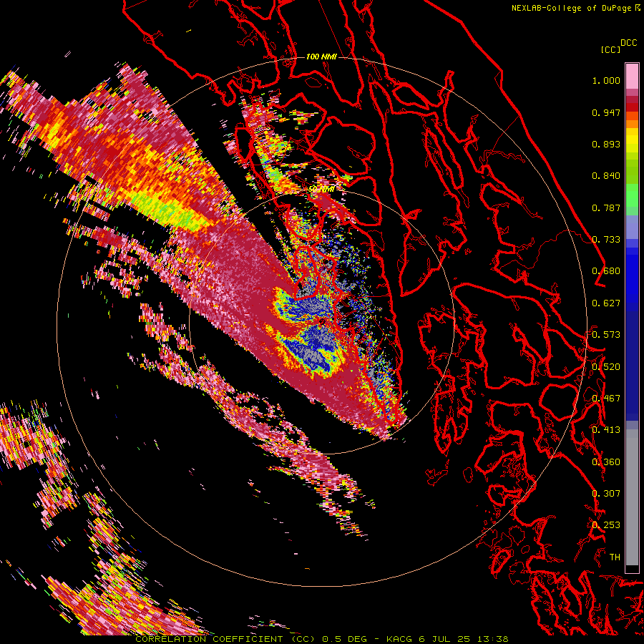Click the DCC label above the color scale
Image resolution: width=644 pixels, height=644 pixels.
coord(628,43)
